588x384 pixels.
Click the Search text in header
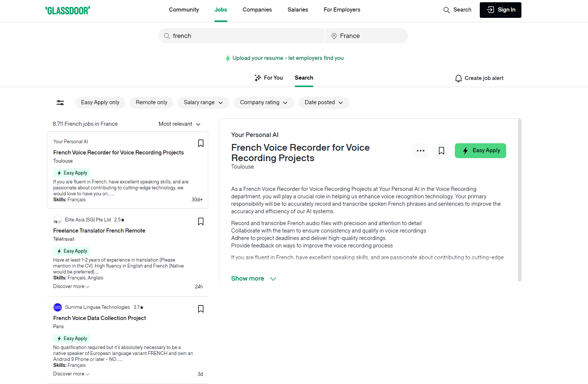[x=462, y=10]
